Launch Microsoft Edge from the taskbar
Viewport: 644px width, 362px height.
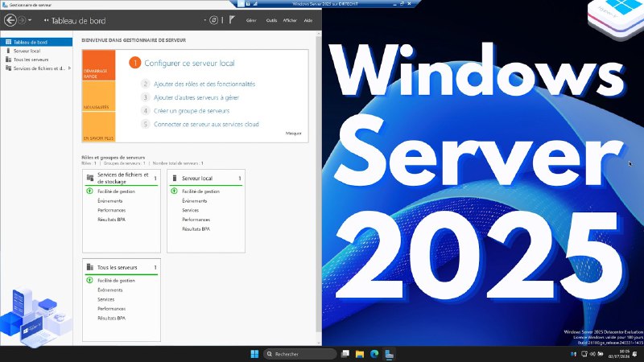[374, 354]
